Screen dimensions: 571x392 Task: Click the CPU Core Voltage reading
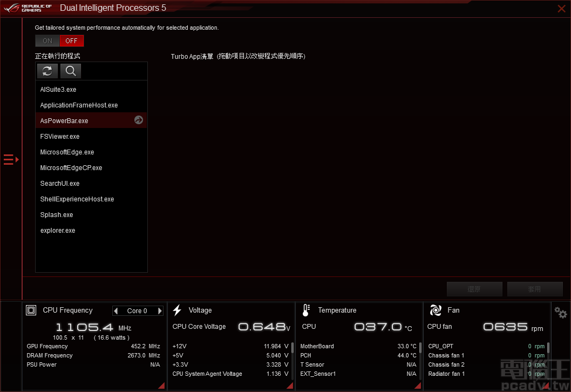pos(264,327)
